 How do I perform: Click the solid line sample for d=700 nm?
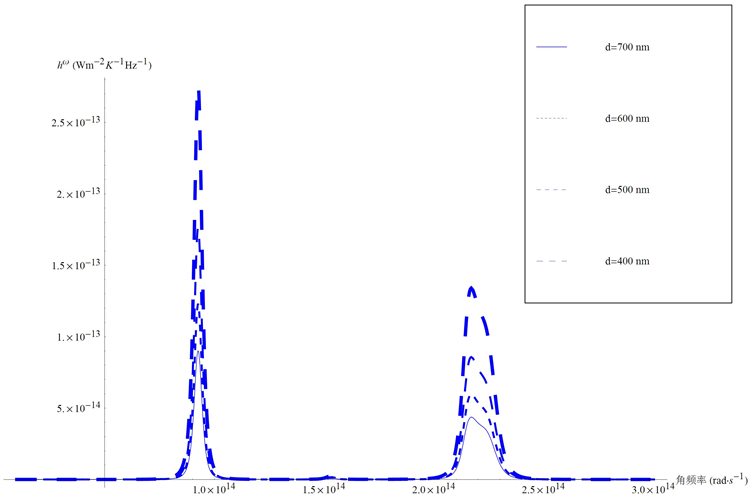pos(552,47)
